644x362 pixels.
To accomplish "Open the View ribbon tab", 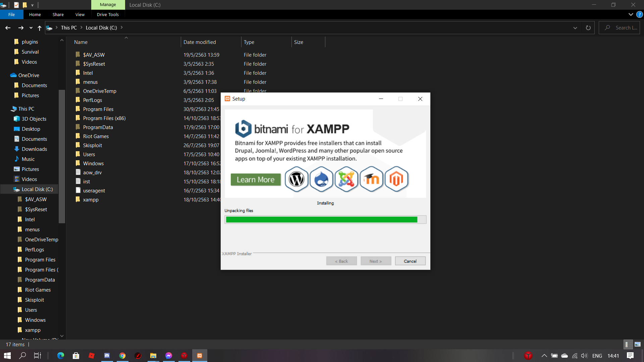I will 80,14.
